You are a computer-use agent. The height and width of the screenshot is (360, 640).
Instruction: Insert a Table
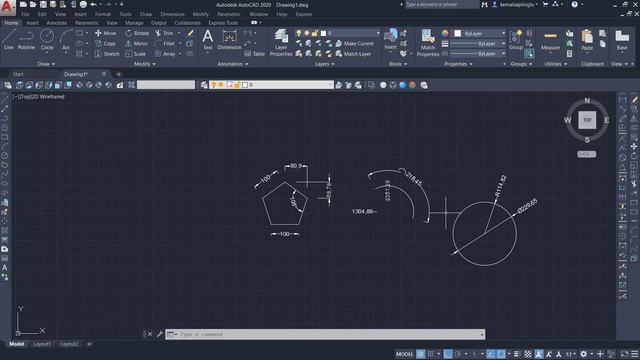pyautogui.click(x=255, y=54)
